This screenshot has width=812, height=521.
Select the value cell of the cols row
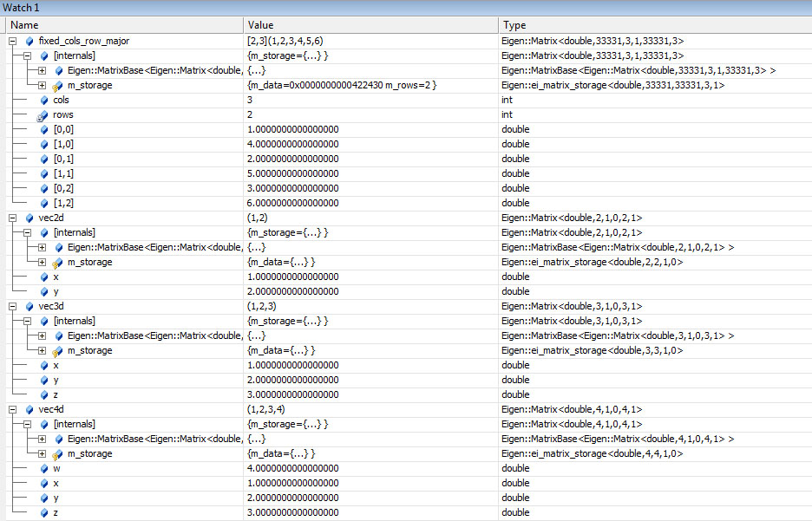point(370,100)
